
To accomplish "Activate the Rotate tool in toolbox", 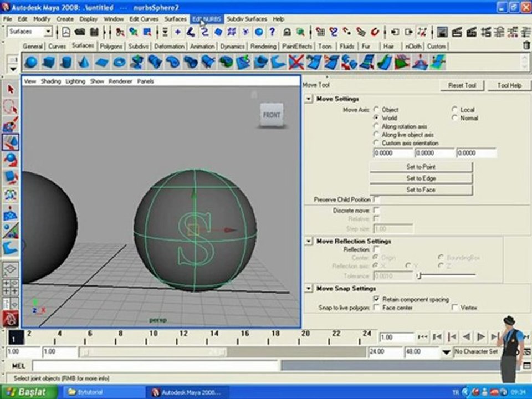I will click(10, 160).
